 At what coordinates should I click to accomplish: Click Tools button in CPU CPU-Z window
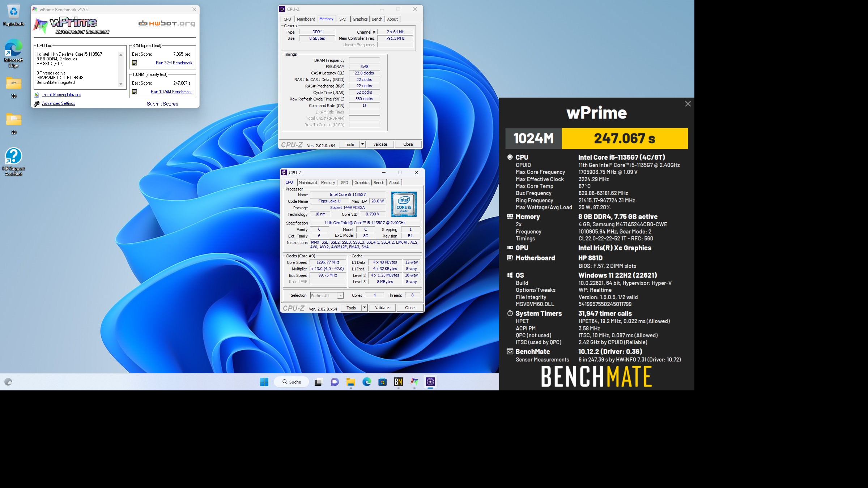pyautogui.click(x=351, y=308)
